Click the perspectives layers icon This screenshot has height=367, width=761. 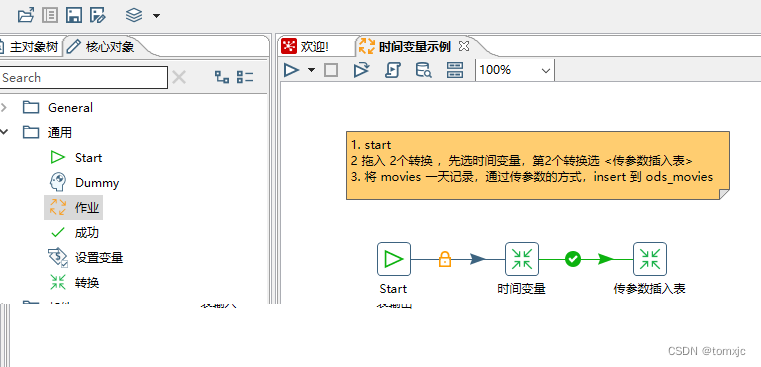coord(134,15)
